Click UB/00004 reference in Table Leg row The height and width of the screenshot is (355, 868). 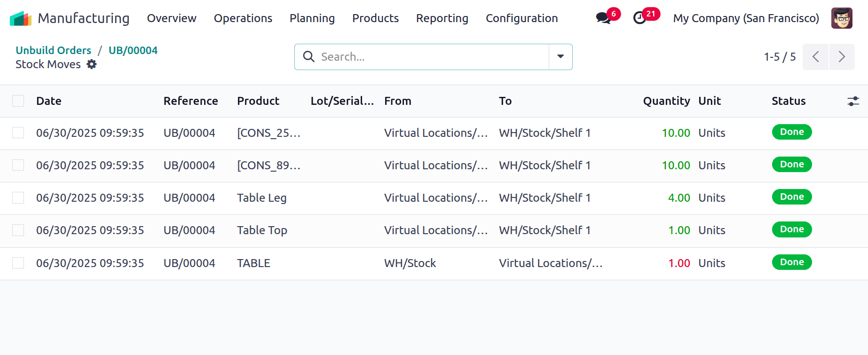point(189,198)
